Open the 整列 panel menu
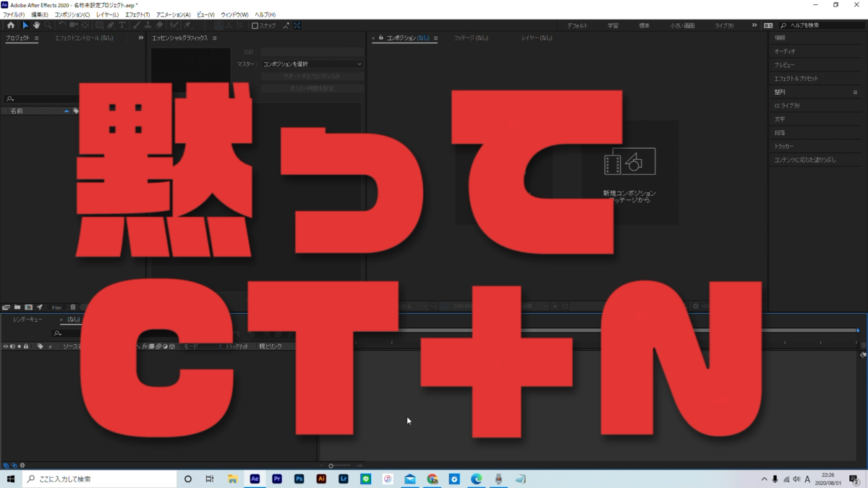Image resolution: width=868 pixels, height=488 pixels. coord(856,92)
